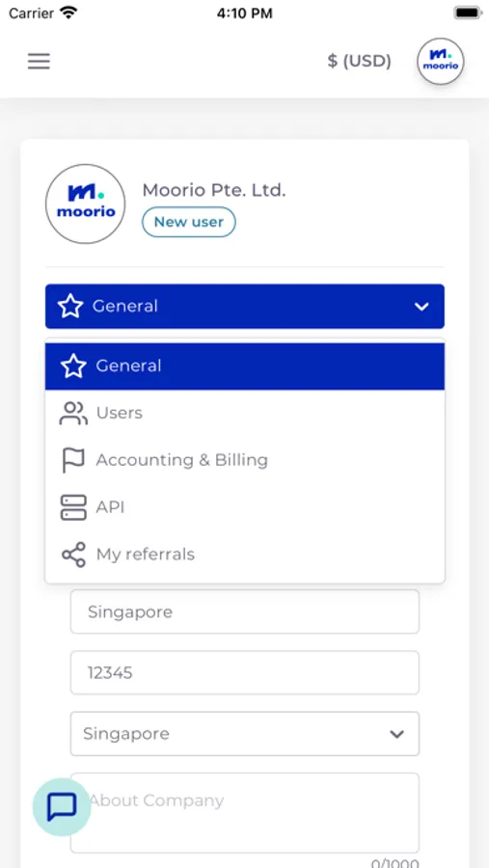Click the API server icon
Image resolution: width=489 pixels, height=868 pixels.
(73, 507)
